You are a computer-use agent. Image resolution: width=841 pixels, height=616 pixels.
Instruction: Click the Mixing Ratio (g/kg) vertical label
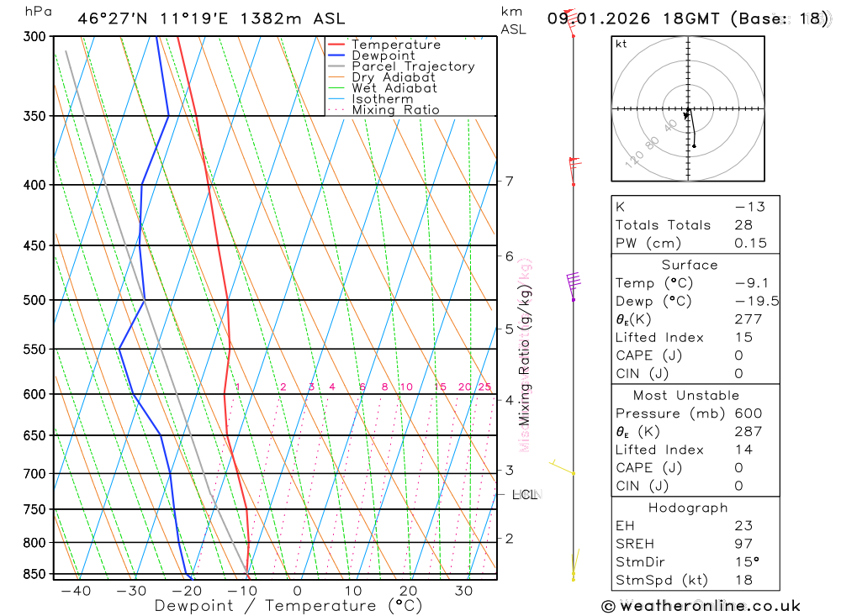524,355
